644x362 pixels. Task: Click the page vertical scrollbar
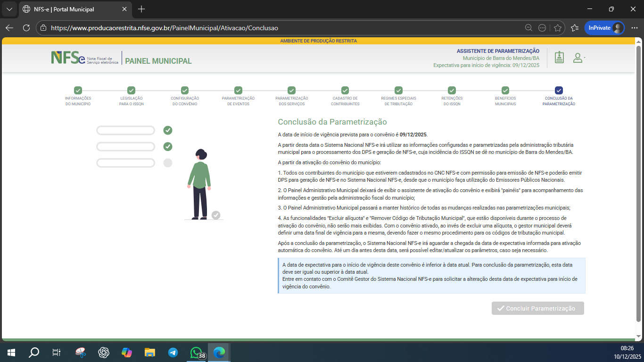[639, 184]
